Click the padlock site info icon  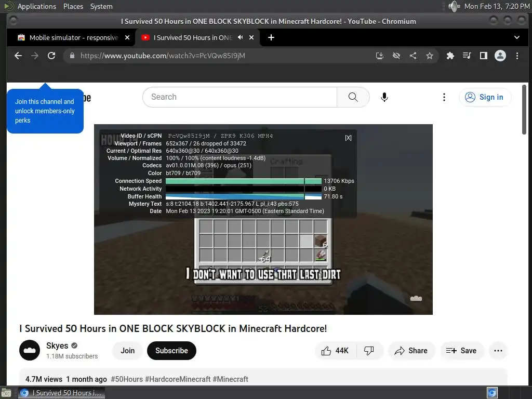click(72, 56)
